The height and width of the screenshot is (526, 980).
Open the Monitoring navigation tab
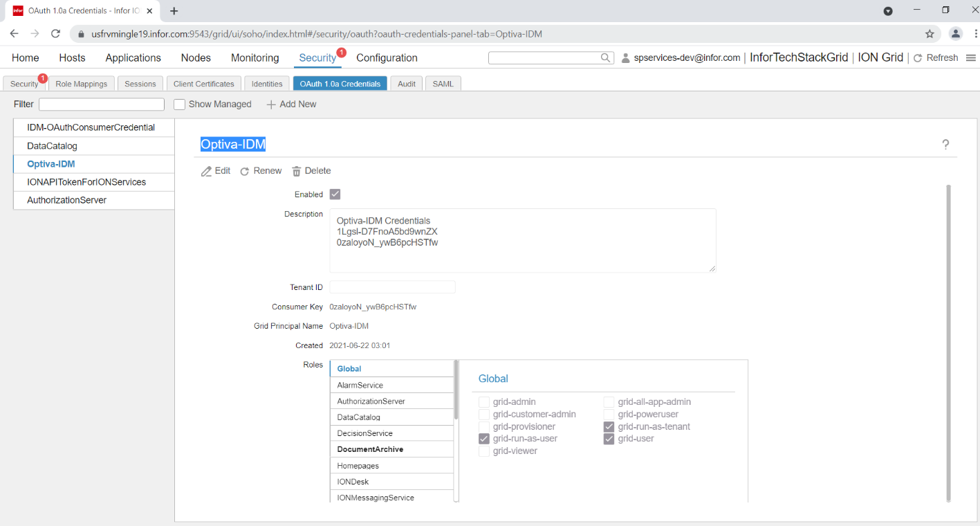point(255,57)
